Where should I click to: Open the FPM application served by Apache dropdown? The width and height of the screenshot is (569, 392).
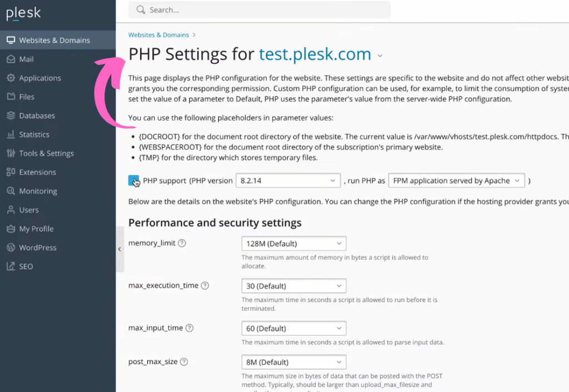pos(457,180)
